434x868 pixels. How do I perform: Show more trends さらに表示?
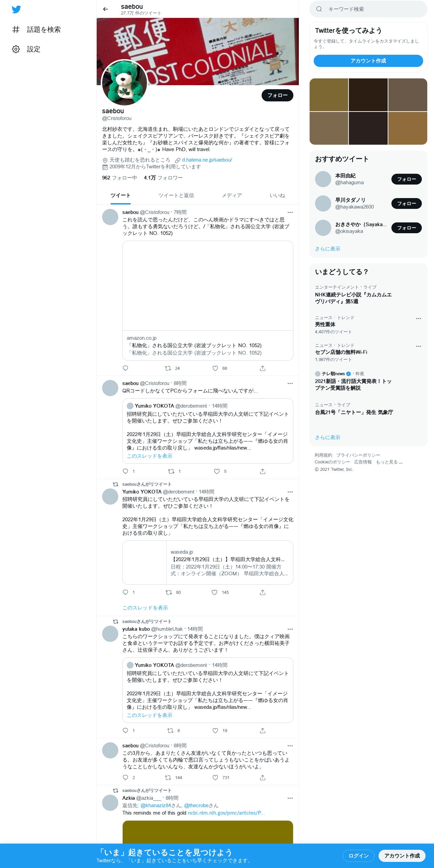pyautogui.click(x=328, y=437)
